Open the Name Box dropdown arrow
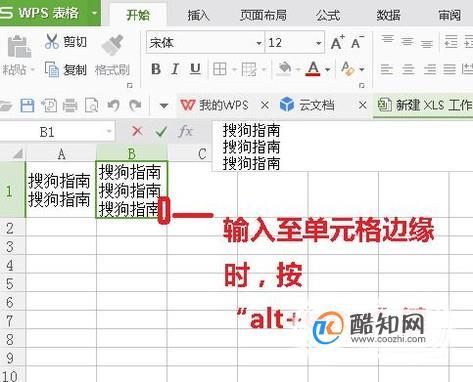Screen dimensions: 473x382 point(109,132)
